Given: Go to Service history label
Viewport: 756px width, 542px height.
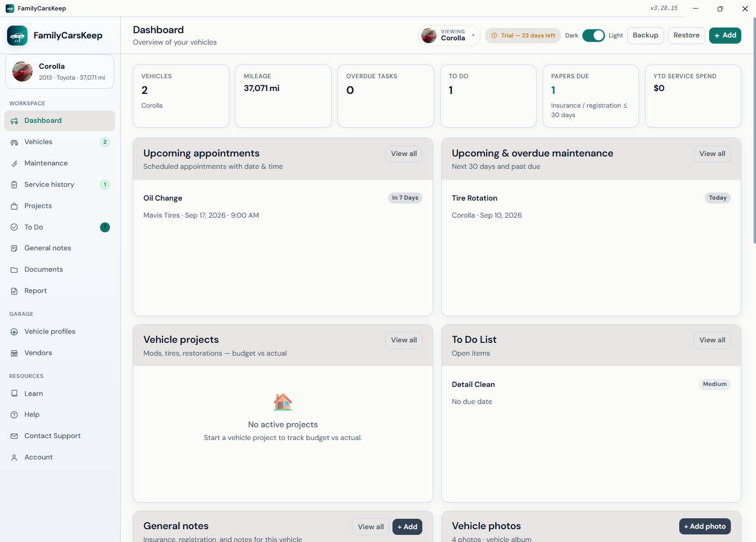Looking at the screenshot, I should [49, 184].
